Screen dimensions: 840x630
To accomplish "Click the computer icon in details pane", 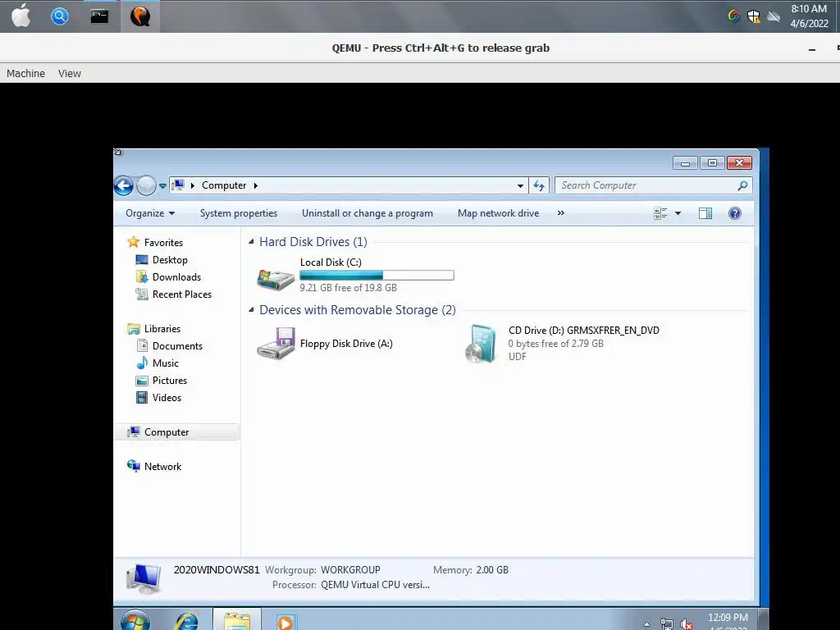I will coord(144,579).
